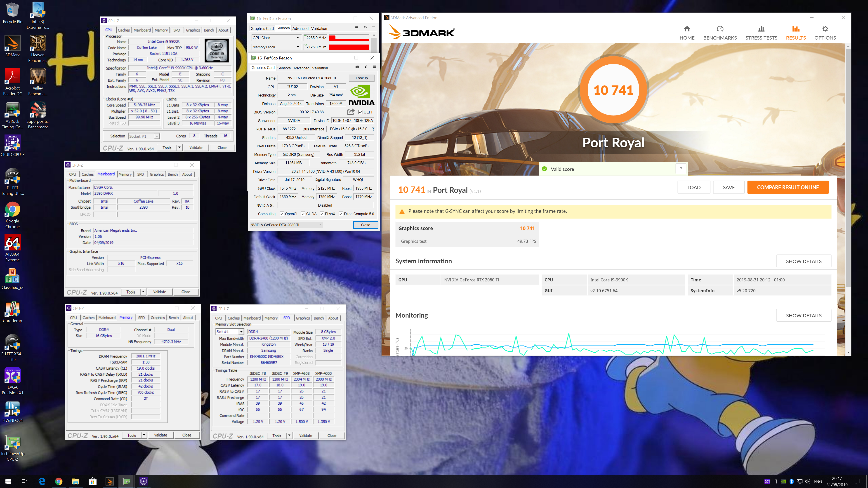Open ASRock Timing Configurator shortcut
868x488 pixels.
pyautogui.click(x=12, y=115)
